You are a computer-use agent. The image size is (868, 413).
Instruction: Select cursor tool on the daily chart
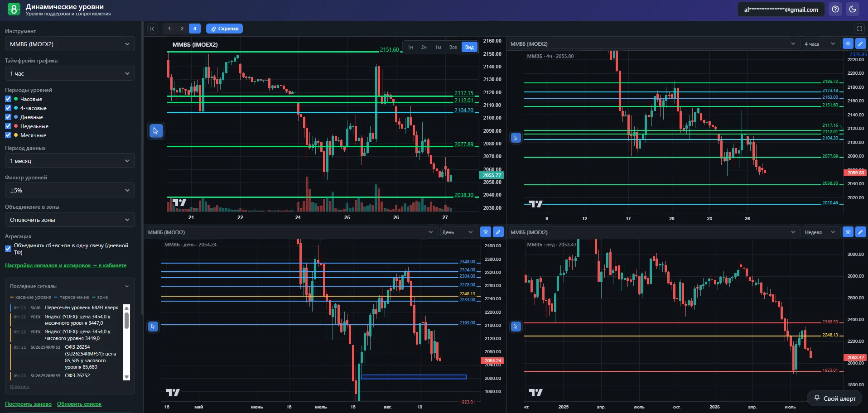(x=153, y=326)
